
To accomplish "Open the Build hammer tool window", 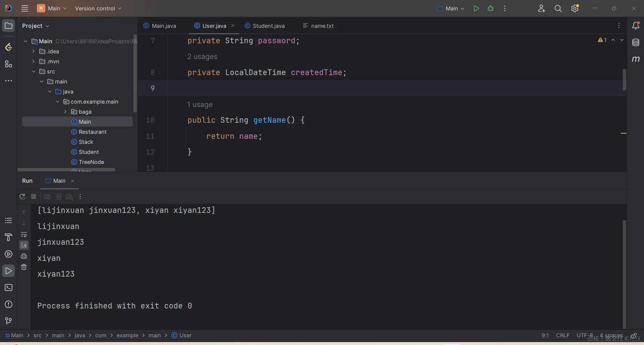I will click(9, 237).
